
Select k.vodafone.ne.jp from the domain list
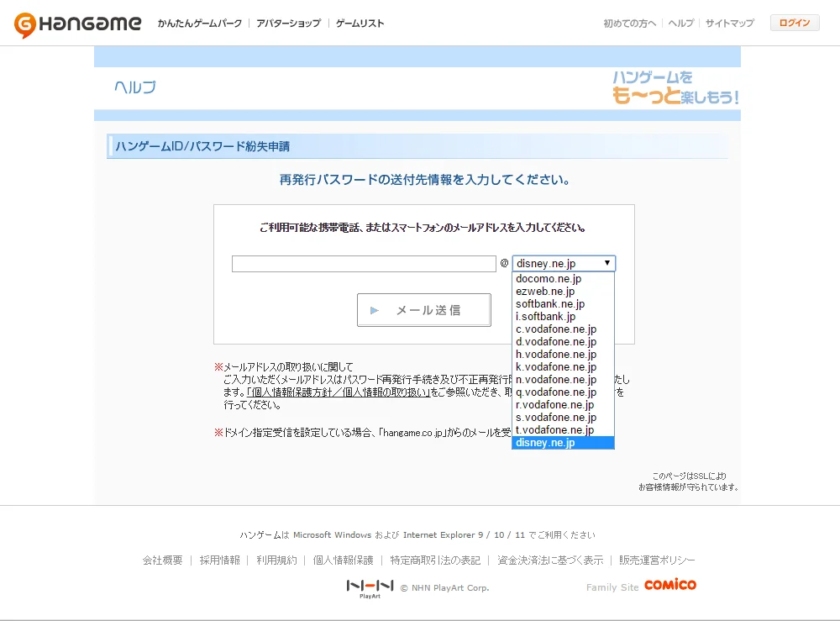pyautogui.click(x=563, y=367)
